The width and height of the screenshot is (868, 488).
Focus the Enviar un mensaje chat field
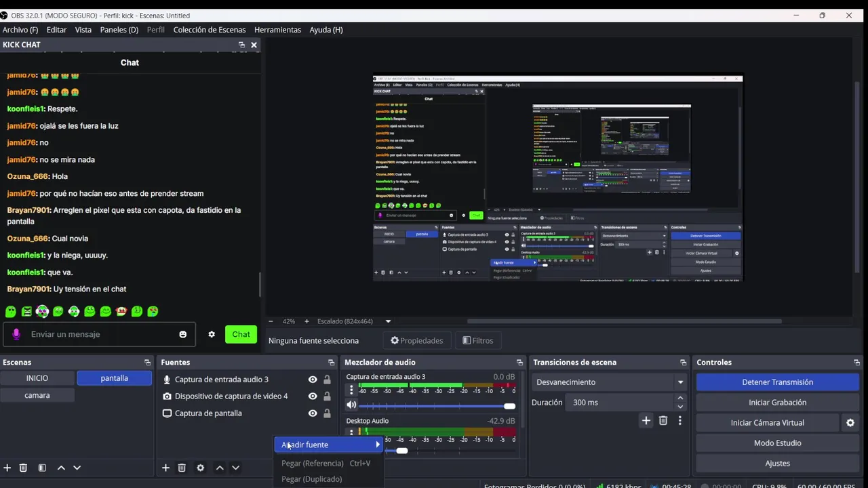99,334
